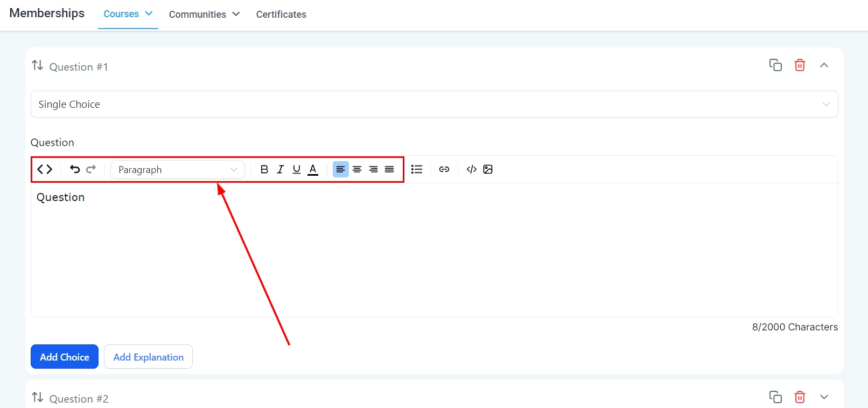Open the Courses tab menu
The height and width of the screenshot is (408, 868).
click(x=128, y=14)
